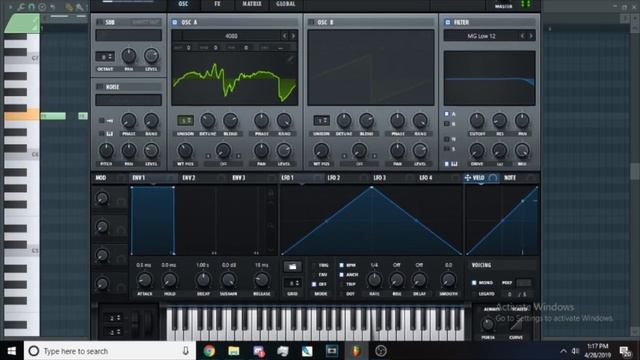Select the LFO 2 tab

(x=333, y=178)
